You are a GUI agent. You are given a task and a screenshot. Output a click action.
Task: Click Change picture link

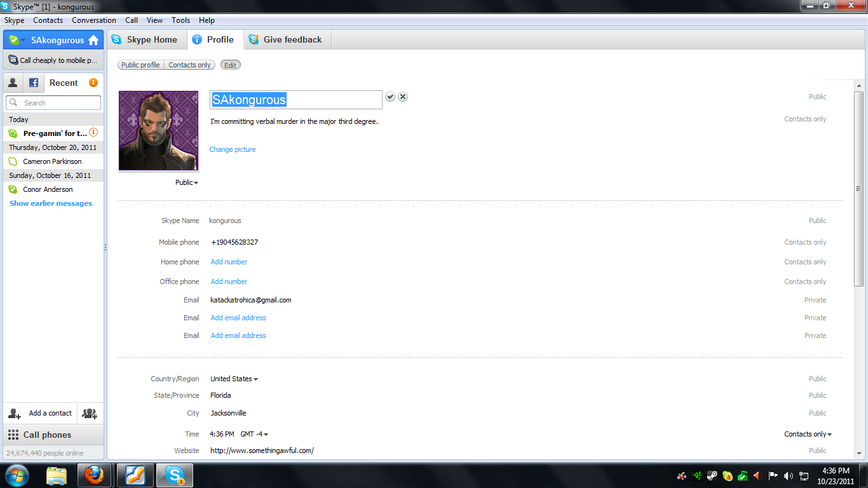pos(233,149)
